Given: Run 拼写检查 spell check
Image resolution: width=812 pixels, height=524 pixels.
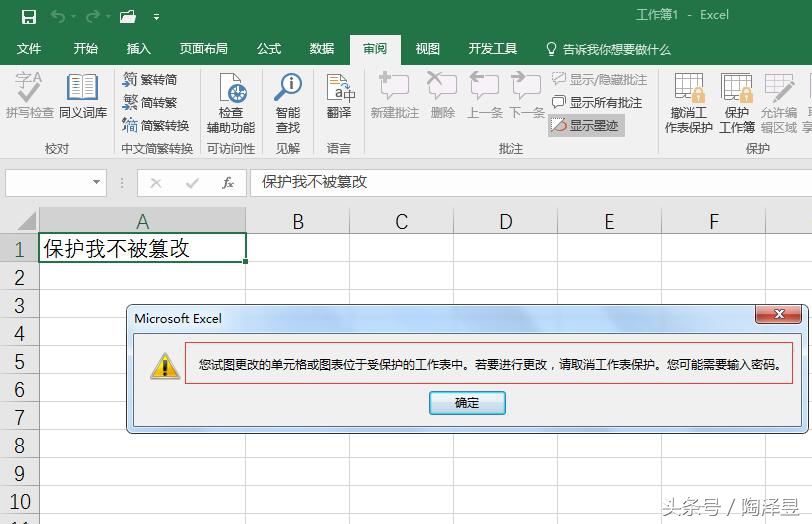Looking at the screenshot, I should tap(30, 95).
